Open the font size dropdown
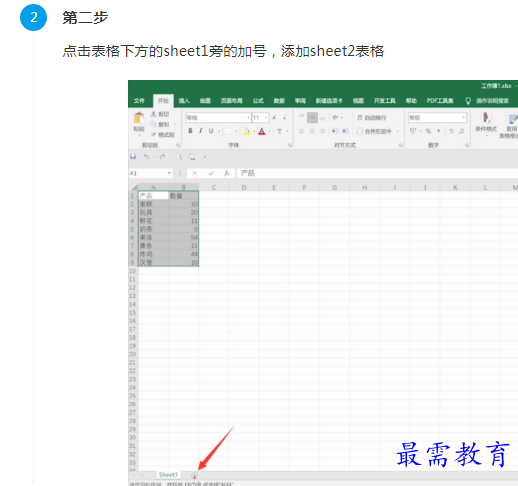This screenshot has height=486, width=518. coord(266,117)
